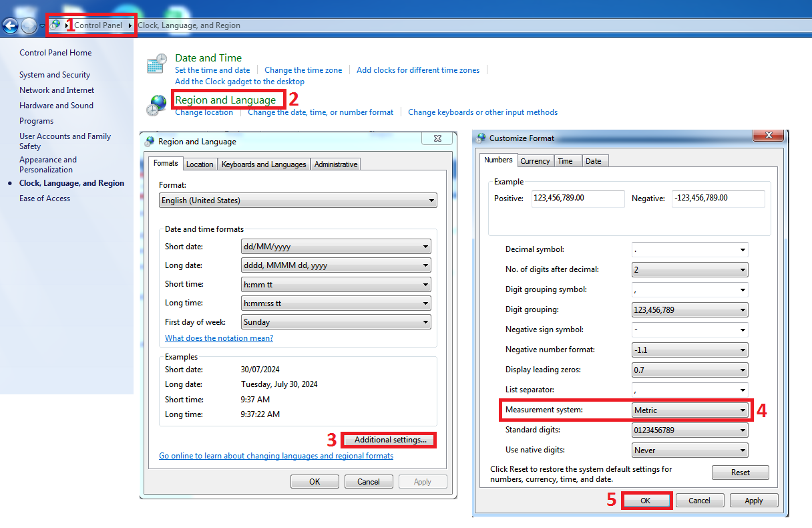
Task: Close the Customize Format dialog with the X
Action: pyautogui.click(x=767, y=136)
